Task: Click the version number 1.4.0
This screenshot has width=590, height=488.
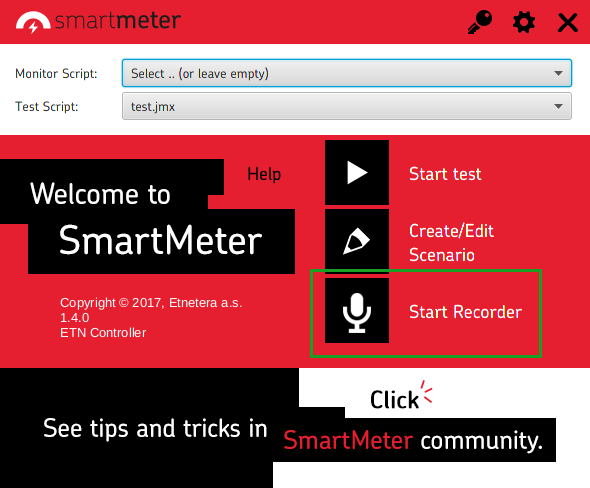Action: (x=75, y=318)
